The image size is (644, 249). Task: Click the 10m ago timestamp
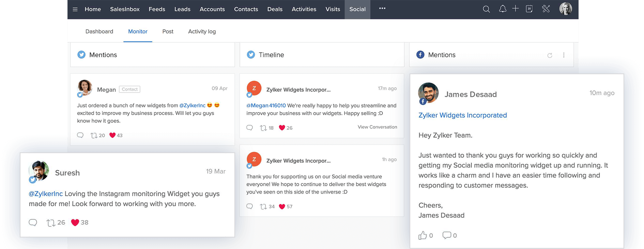click(602, 93)
